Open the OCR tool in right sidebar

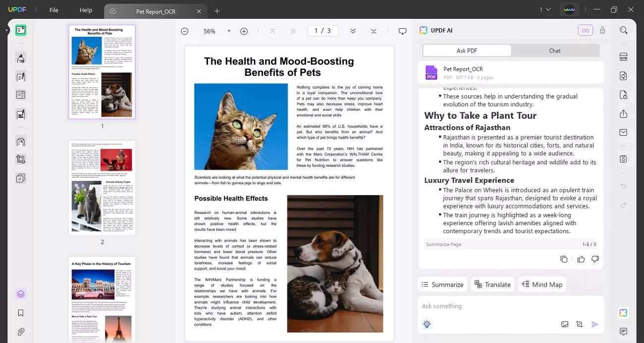623,57
